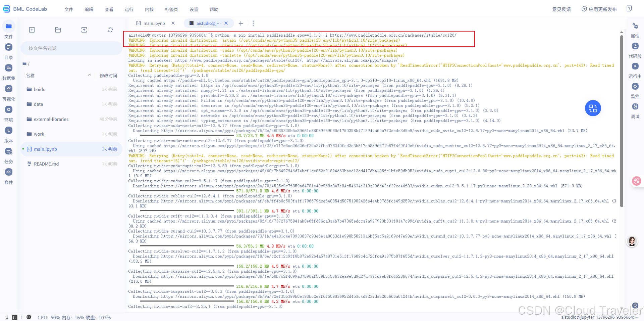Click the kernel chip icon in status bar
The image size is (644, 321).
pos(29,317)
